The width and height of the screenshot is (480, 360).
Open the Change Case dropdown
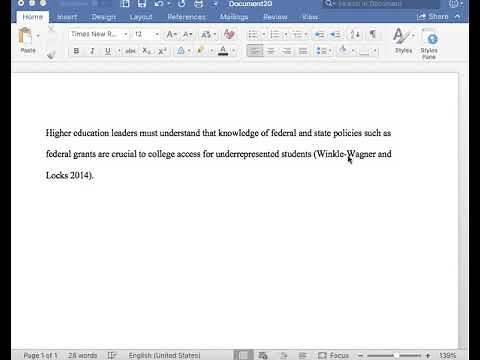pyautogui.click(x=209, y=34)
